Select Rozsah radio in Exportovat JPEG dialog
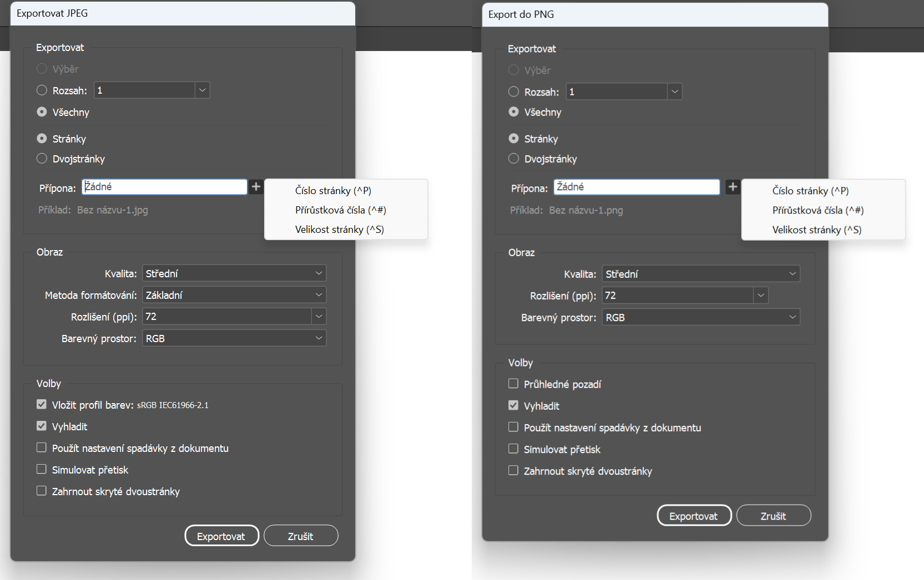 42,90
